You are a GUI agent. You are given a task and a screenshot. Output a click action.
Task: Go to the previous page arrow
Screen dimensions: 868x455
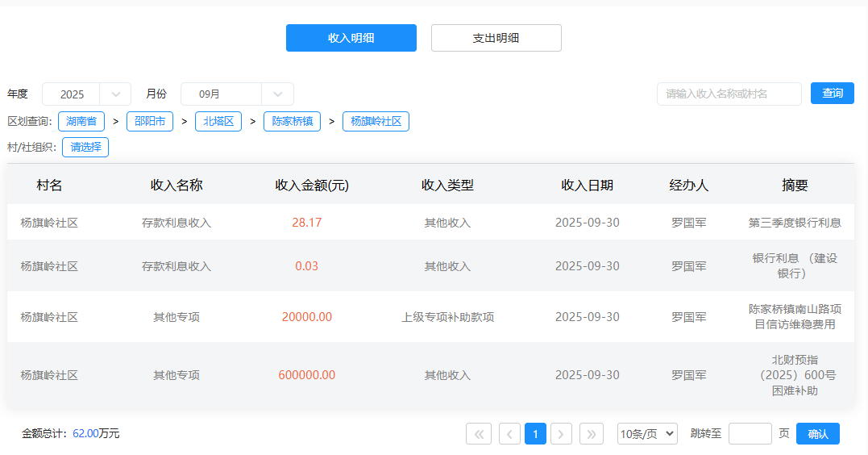click(x=509, y=434)
